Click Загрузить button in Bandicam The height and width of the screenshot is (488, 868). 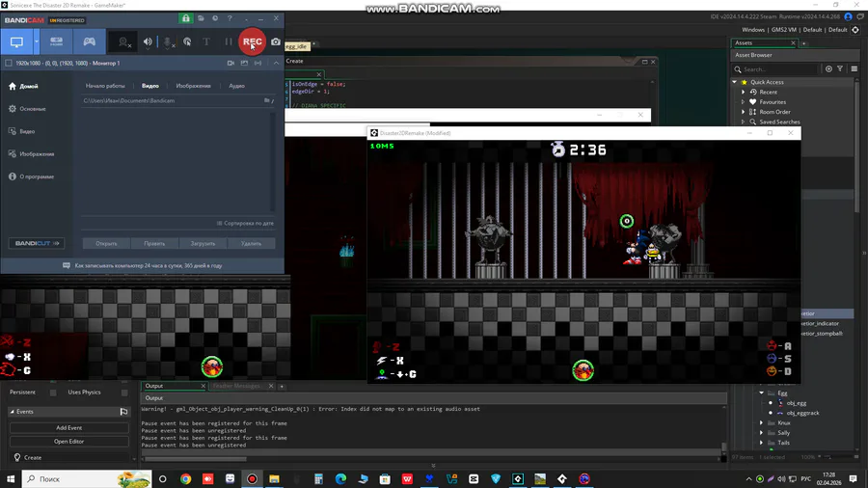pyautogui.click(x=203, y=243)
